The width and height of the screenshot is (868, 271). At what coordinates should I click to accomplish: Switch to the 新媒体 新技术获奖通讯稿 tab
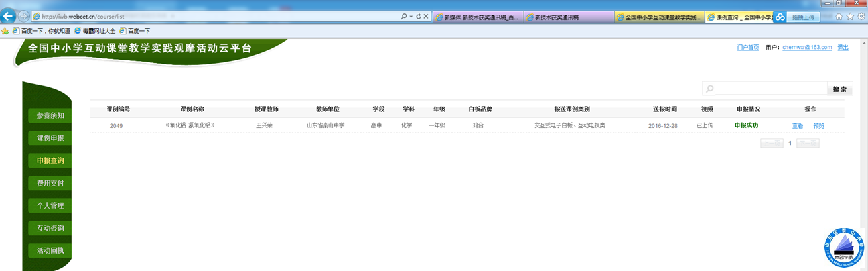[x=476, y=17]
